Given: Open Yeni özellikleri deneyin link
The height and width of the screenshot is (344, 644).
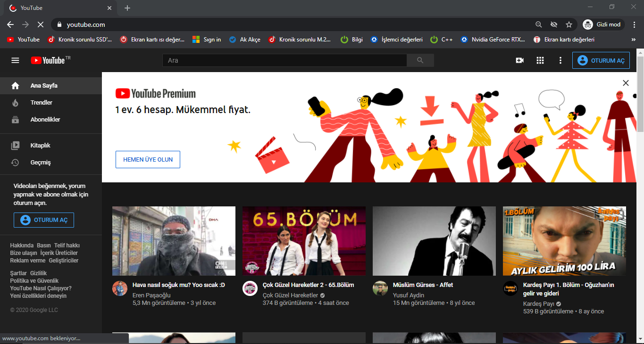Looking at the screenshot, I should tap(38, 296).
